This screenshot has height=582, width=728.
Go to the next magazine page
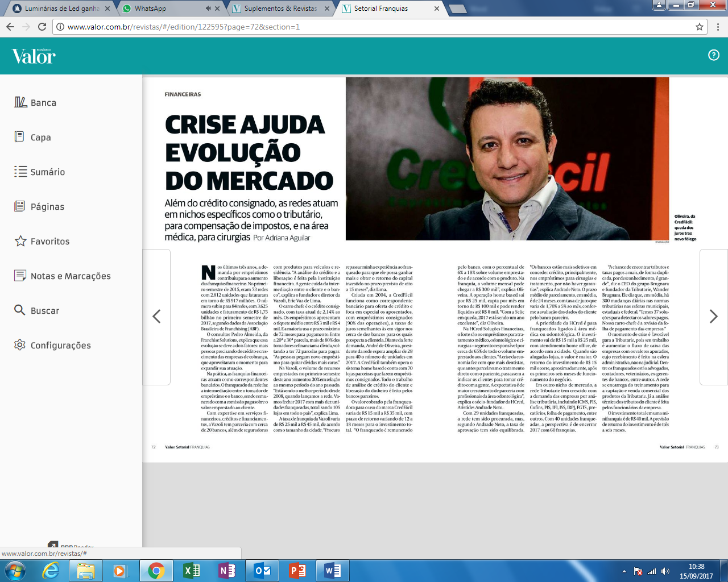714,317
